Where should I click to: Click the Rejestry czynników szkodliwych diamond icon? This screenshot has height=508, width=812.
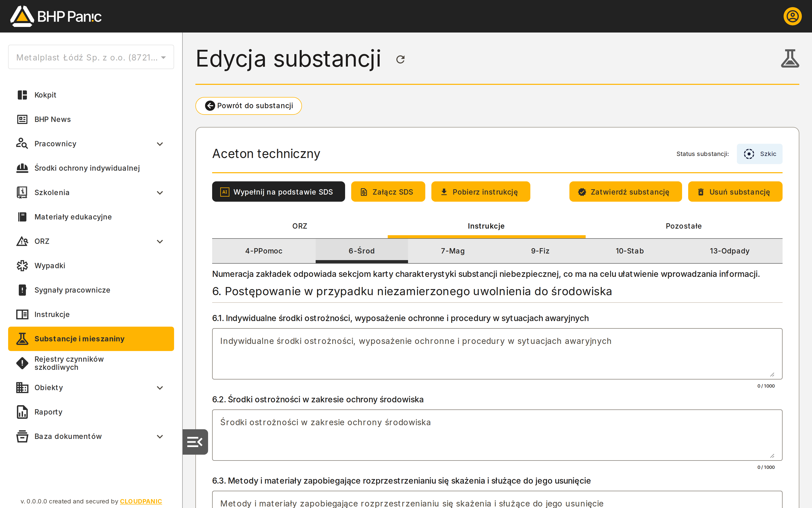click(22, 363)
